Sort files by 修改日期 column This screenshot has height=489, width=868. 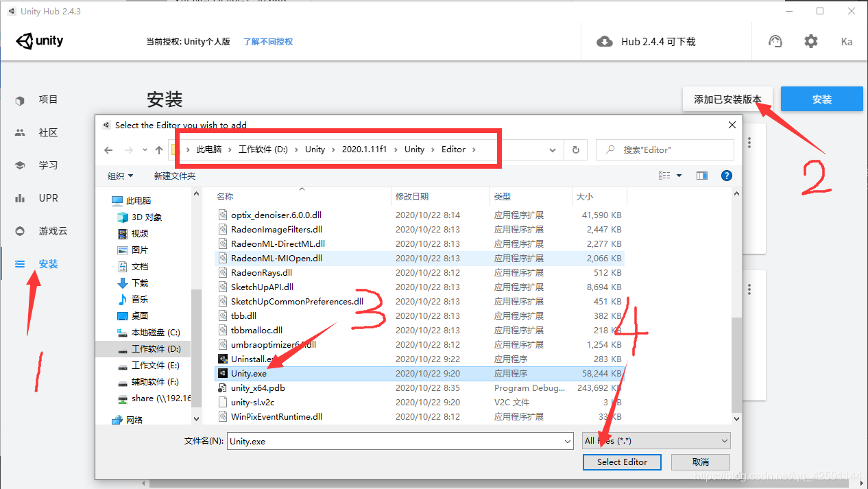coord(440,196)
